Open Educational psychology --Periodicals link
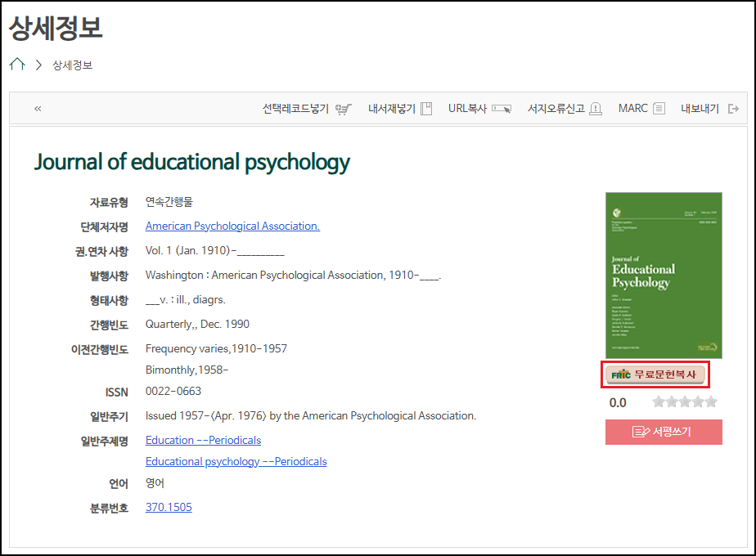This screenshot has height=556, width=756. coord(236,461)
